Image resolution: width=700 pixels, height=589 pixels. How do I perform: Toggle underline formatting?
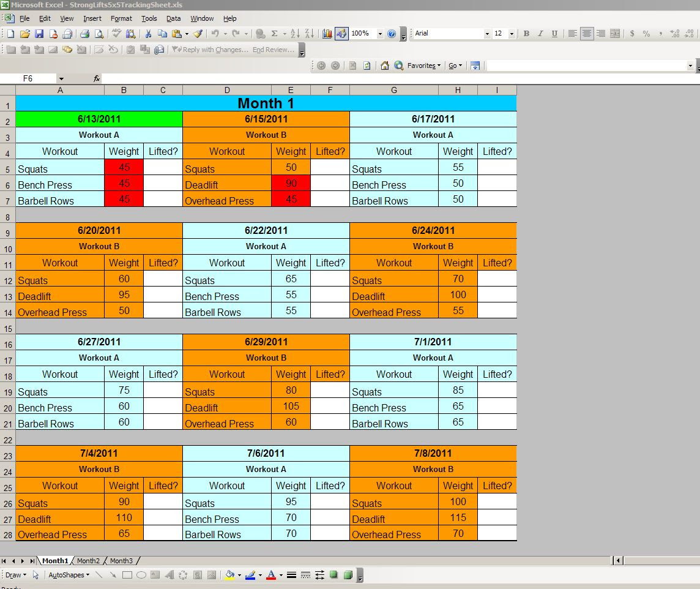tap(554, 34)
